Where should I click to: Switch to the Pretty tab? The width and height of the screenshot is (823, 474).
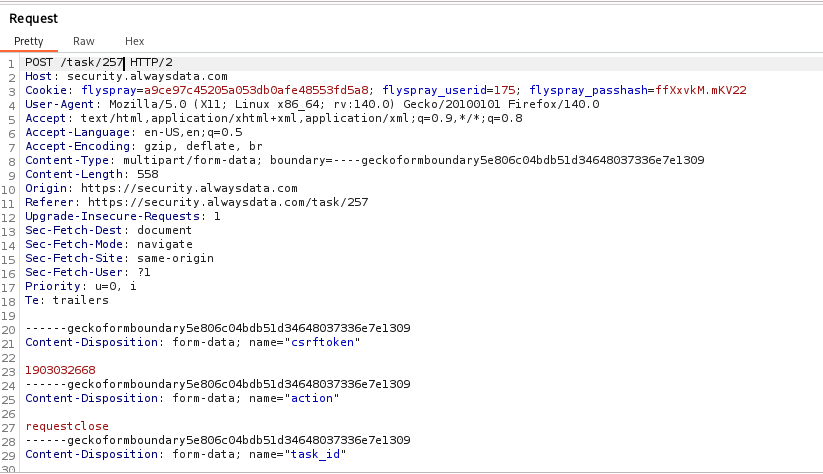(x=28, y=42)
